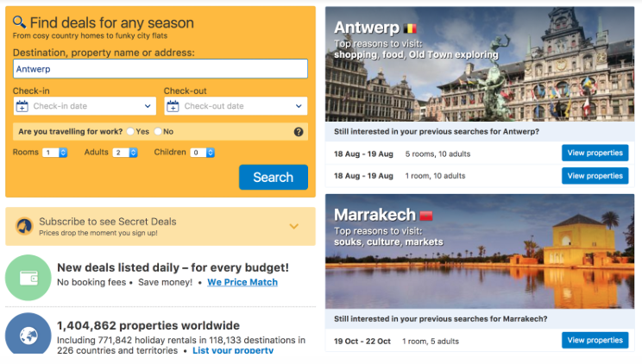Open the Adults number selector
This screenshot has height=364, width=642.
(125, 153)
